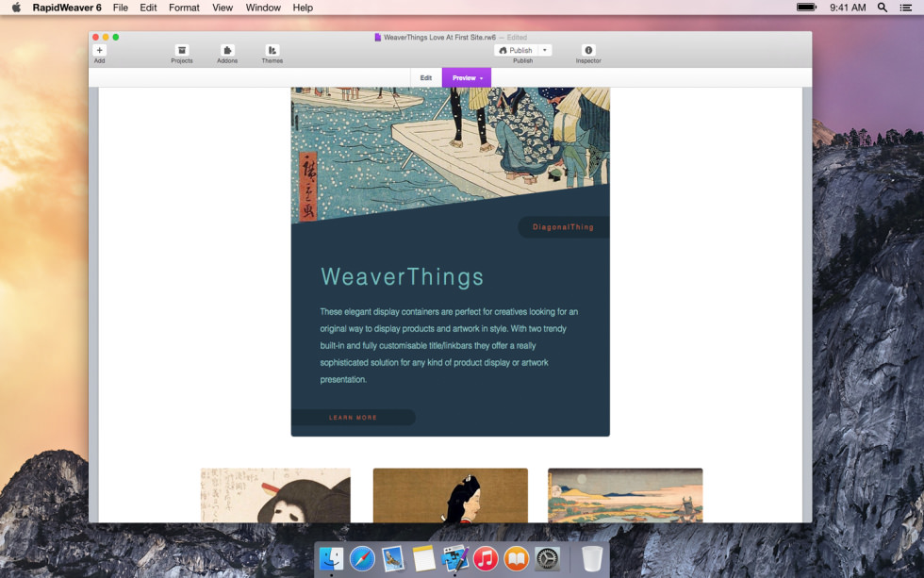Open the Edit menu in menu bar
Viewport: 924px width, 578px height.
point(148,8)
